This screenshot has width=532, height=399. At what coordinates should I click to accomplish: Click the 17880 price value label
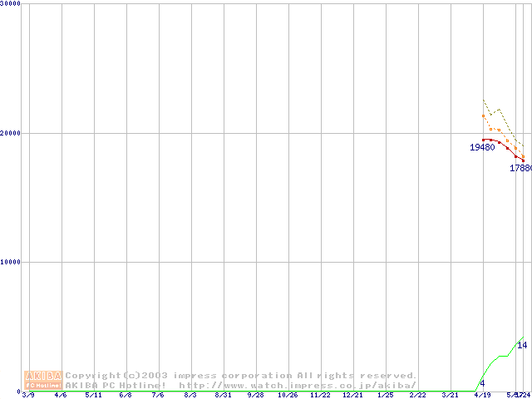point(520,169)
